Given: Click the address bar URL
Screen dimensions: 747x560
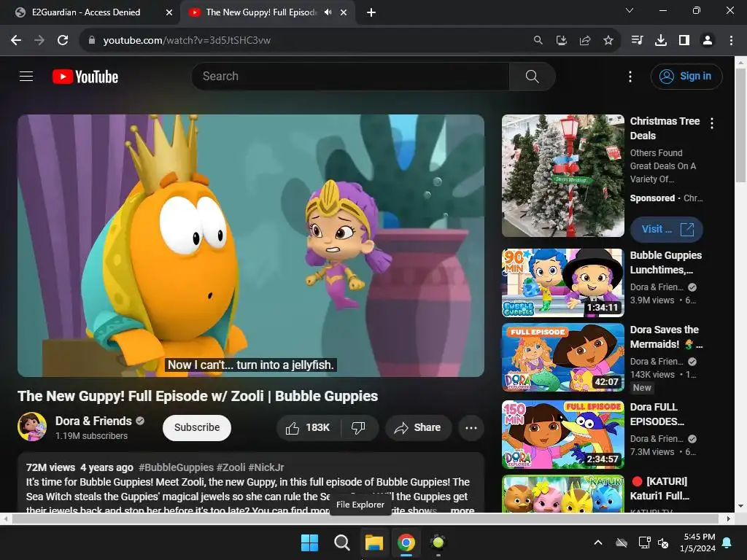Looking at the screenshot, I should (187, 41).
